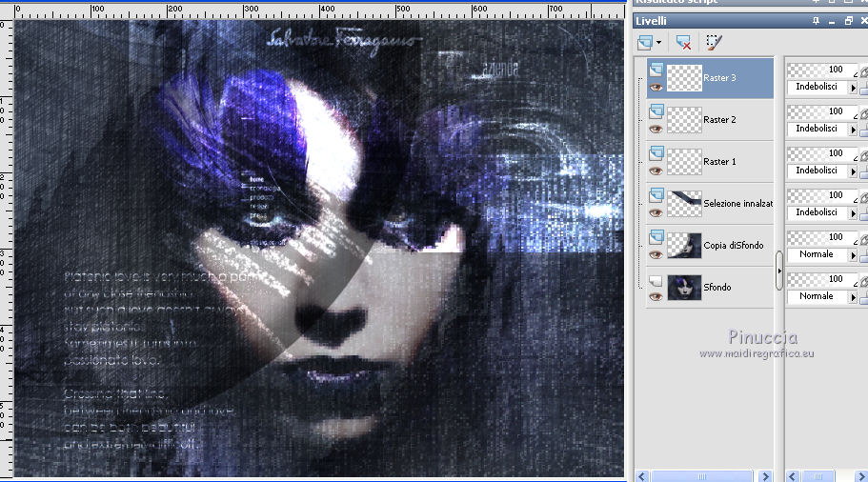Click the right arrow of the layer list scrollbar

[x=766, y=476]
